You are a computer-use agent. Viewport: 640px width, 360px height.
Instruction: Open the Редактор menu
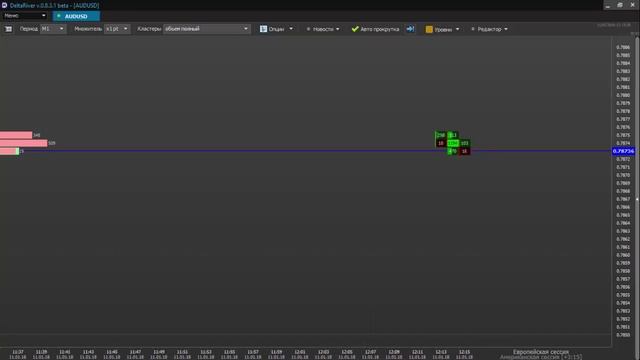(x=489, y=29)
